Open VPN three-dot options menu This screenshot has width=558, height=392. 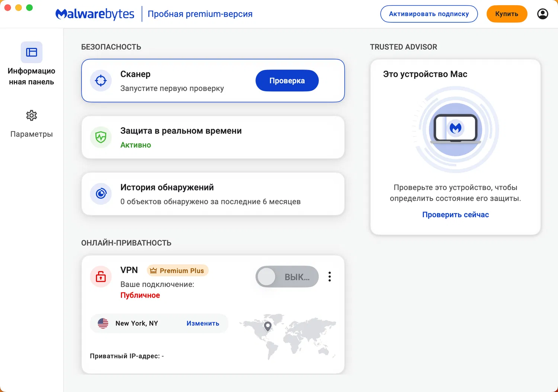click(330, 277)
